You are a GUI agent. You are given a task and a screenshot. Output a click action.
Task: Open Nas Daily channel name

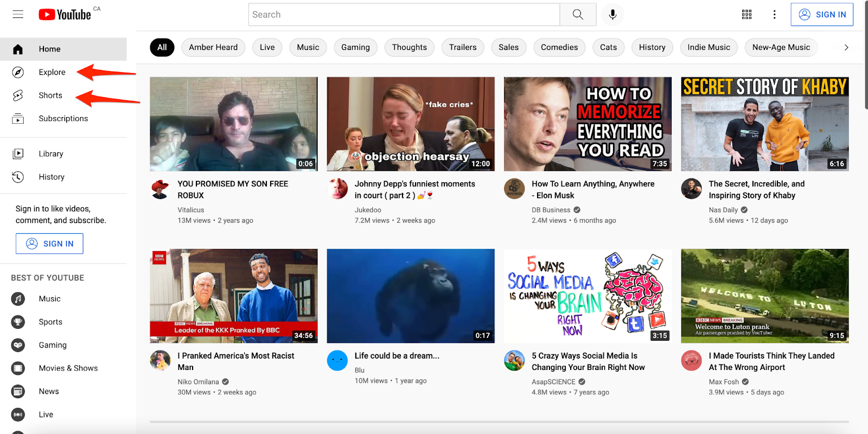pos(723,210)
